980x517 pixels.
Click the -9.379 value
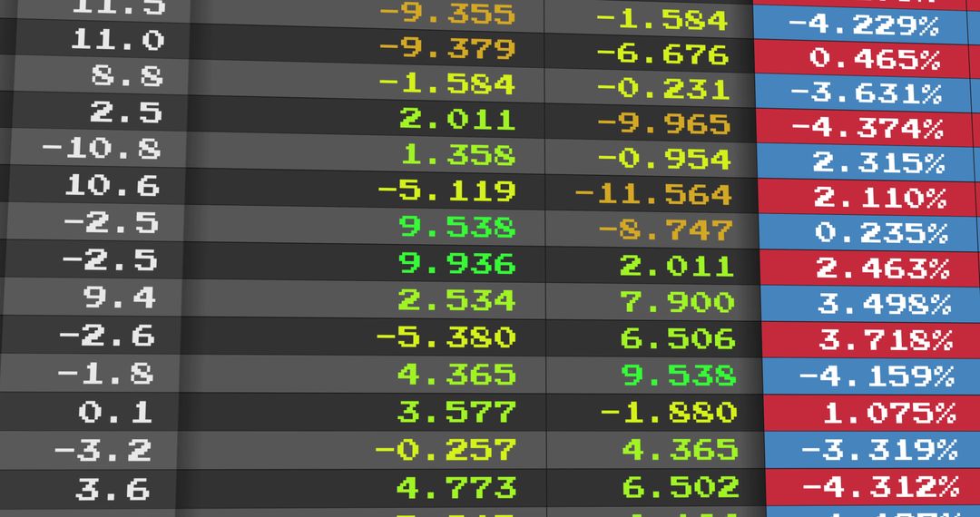click(446, 49)
